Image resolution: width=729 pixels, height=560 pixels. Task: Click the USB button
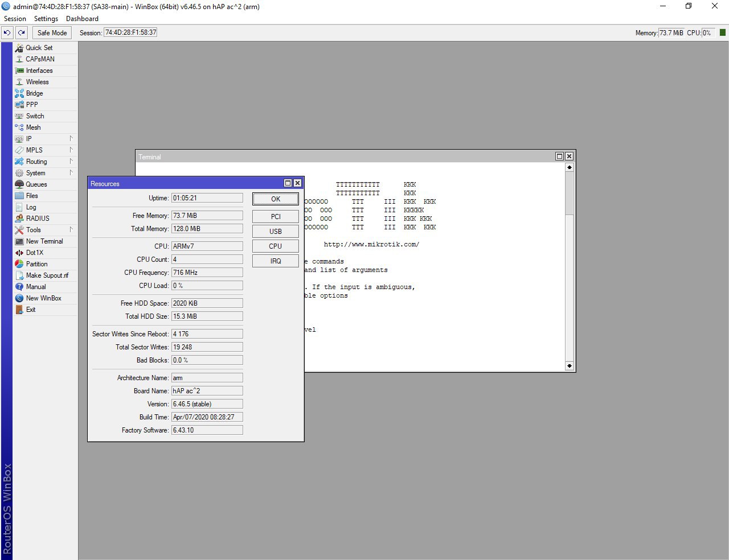[276, 232]
